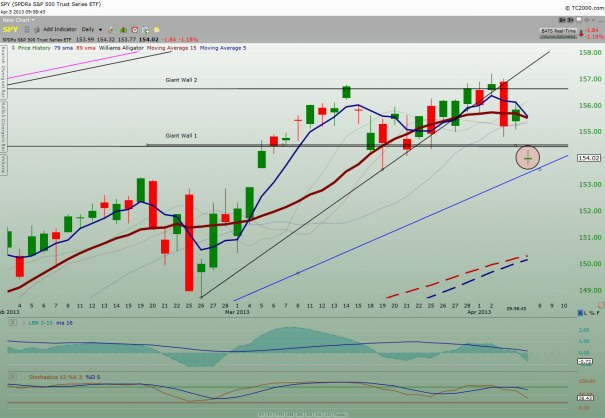
Task: Click the white window layout icon
Action: 579,20
